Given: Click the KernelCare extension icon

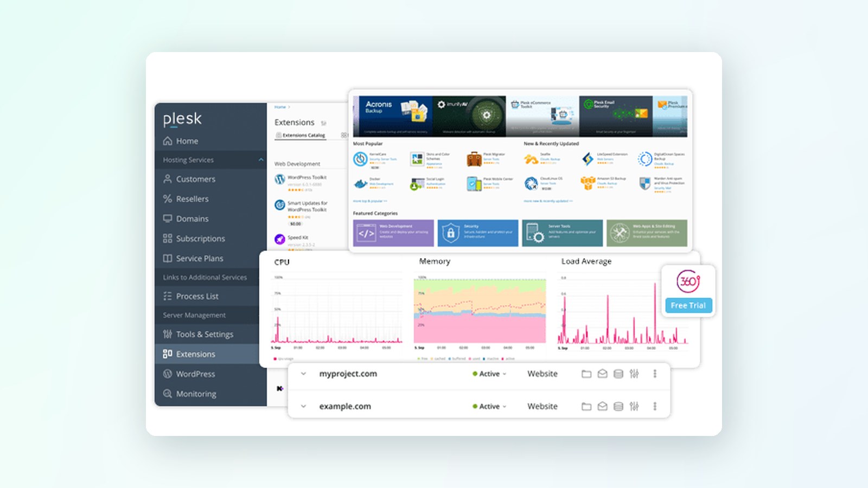Looking at the screenshot, I should pos(360,159).
